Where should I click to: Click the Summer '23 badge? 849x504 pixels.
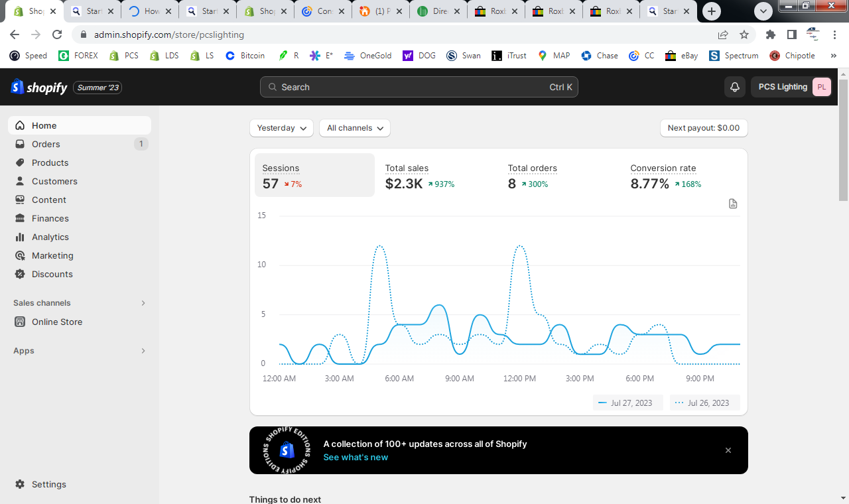pos(98,88)
